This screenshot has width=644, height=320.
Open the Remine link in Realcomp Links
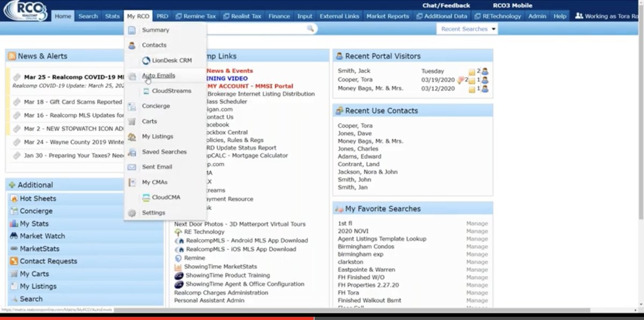point(194,258)
